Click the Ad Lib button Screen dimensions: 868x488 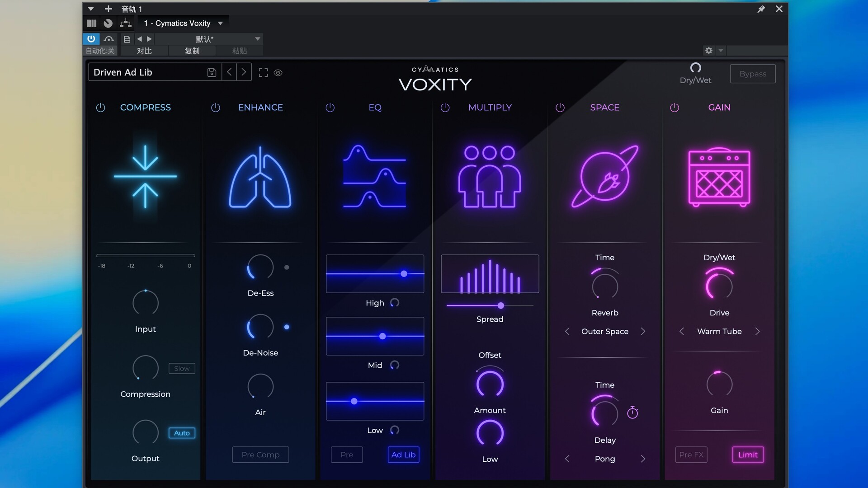tap(403, 455)
